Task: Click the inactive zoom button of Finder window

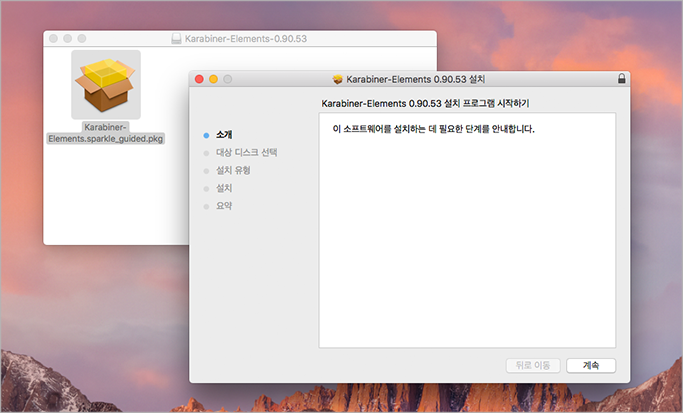Action: click(82, 38)
